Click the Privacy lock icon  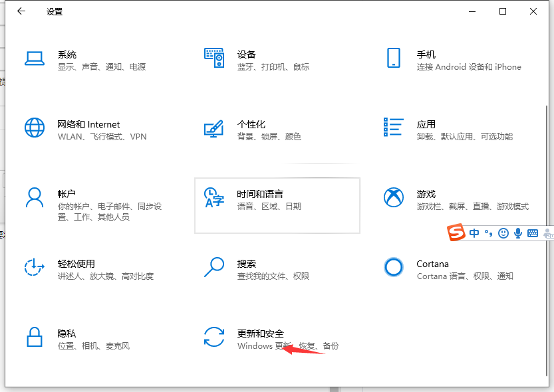(x=35, y=337)
